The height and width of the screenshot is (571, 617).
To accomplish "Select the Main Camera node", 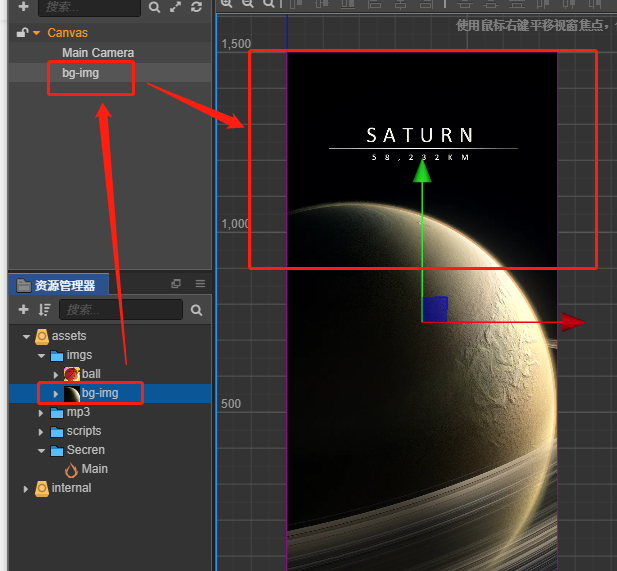I will [98, 53].
